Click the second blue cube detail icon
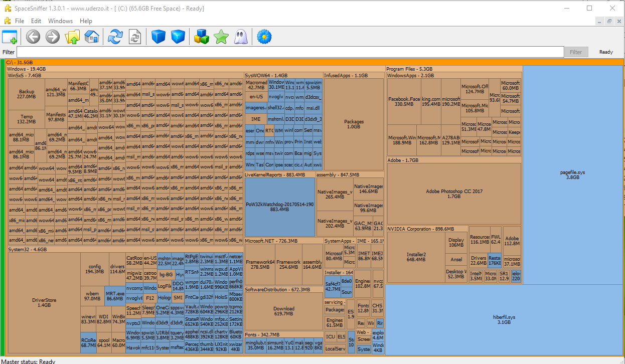The height and width of the screenshot is (364, 625). pyautogui.click(x=178, y=37)
